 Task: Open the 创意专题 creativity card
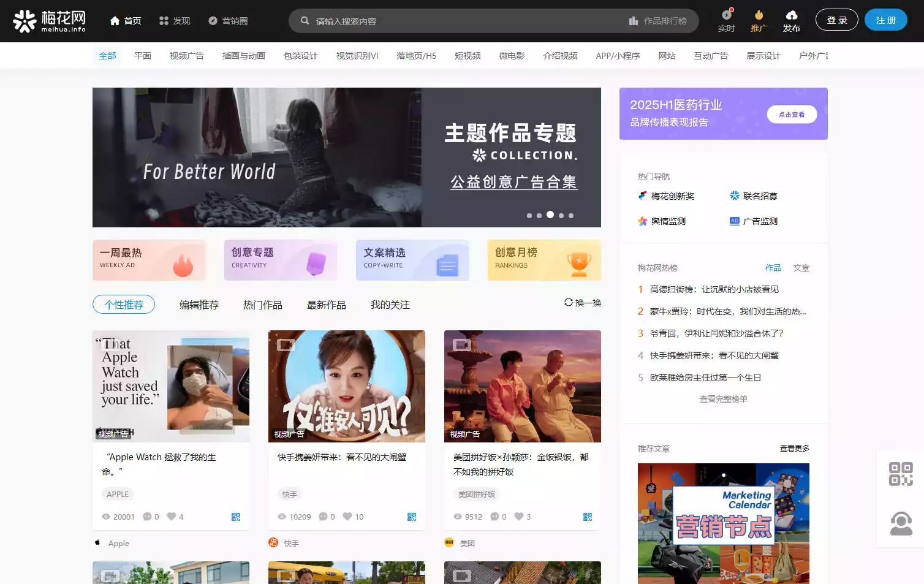point(281,260)
